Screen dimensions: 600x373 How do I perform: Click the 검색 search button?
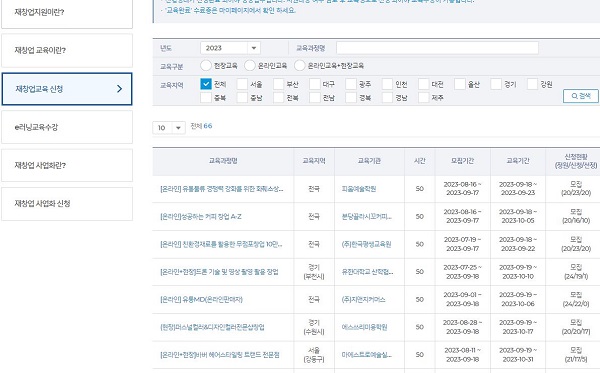tap(580, 96)
